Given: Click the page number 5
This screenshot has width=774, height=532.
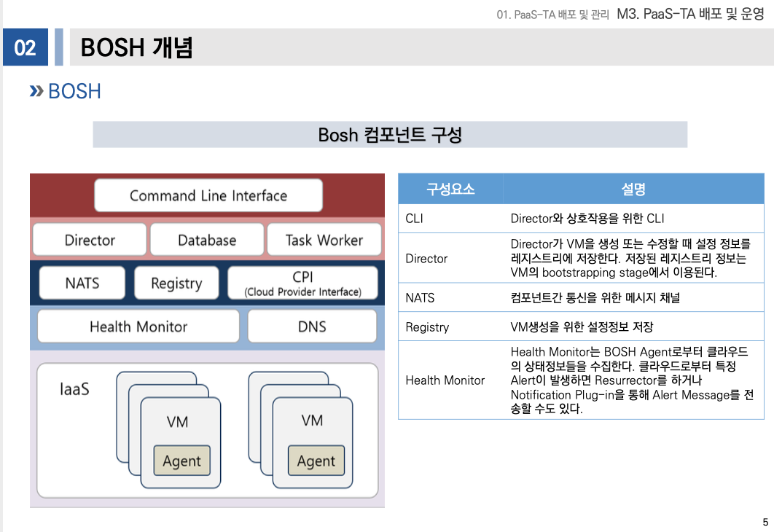Looking at the screenshot, I should coord(765,522).
